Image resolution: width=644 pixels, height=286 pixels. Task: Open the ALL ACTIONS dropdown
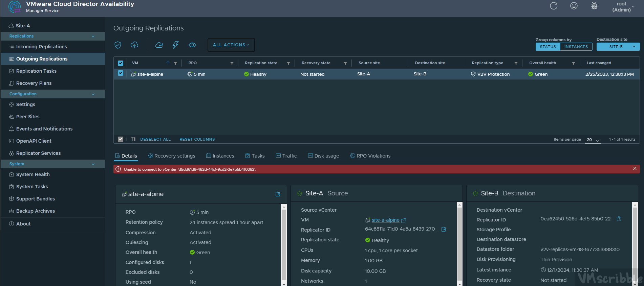pos(231,45)
